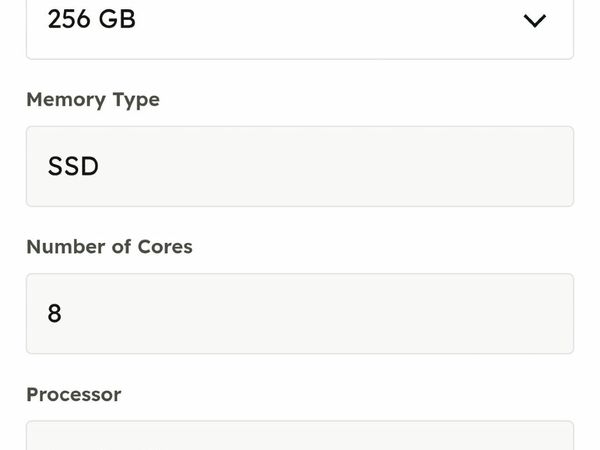Place cursor after SSD in Memory Type
This screenshot has width=600, height=450.
[x=102, y=166]
